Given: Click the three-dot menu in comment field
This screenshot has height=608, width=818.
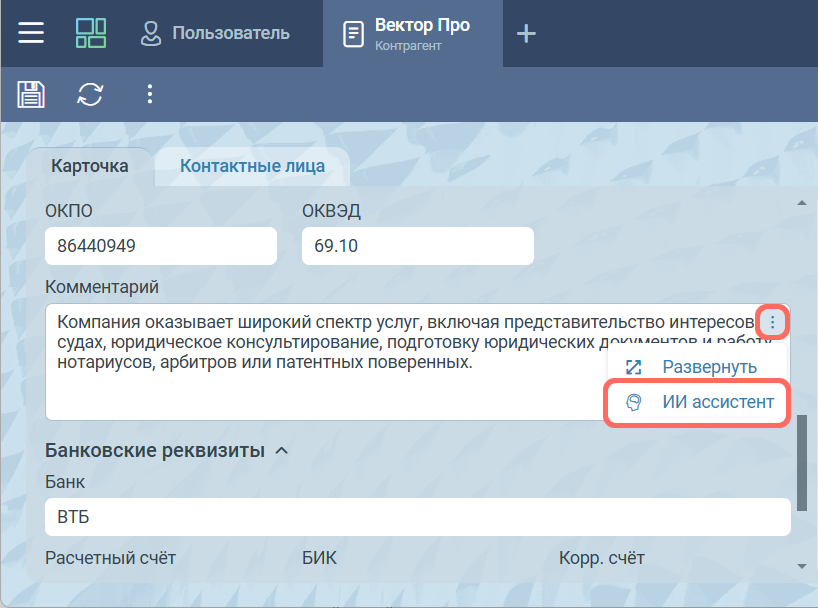Looking at the screenshot, I should click(x=773, y=323).
